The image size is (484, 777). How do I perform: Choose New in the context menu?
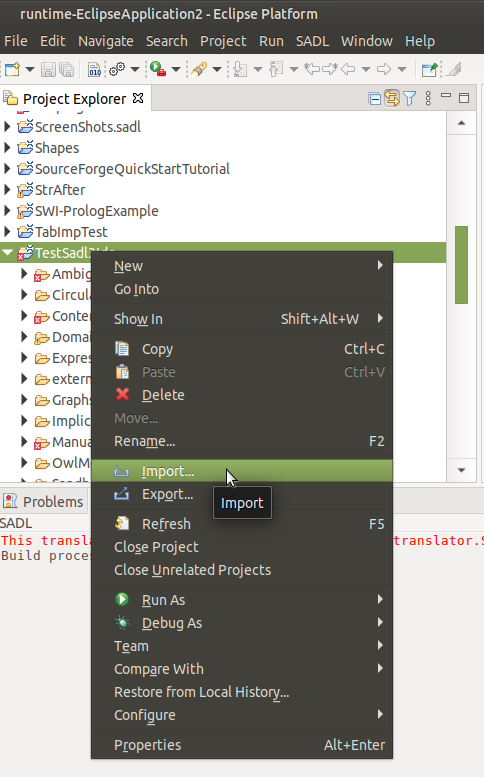click(242, 266)
